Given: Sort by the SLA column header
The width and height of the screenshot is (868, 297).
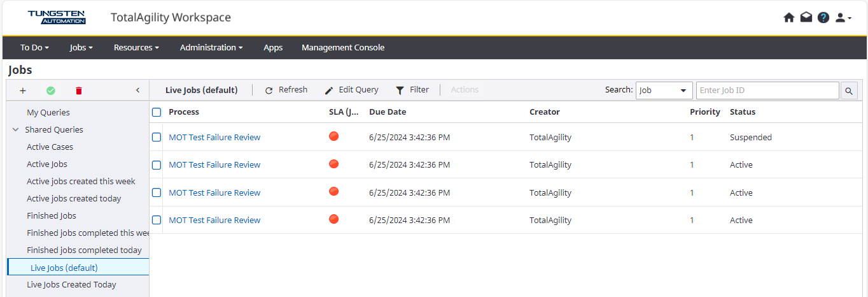Looking at the screenshot, I should [x=344, y=112].
